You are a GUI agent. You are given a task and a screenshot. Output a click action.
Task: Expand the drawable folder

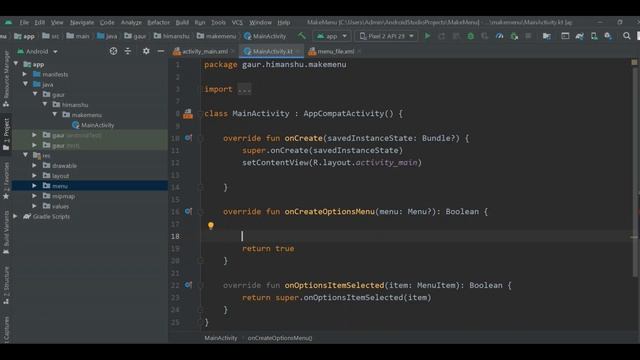click(35, 165)
